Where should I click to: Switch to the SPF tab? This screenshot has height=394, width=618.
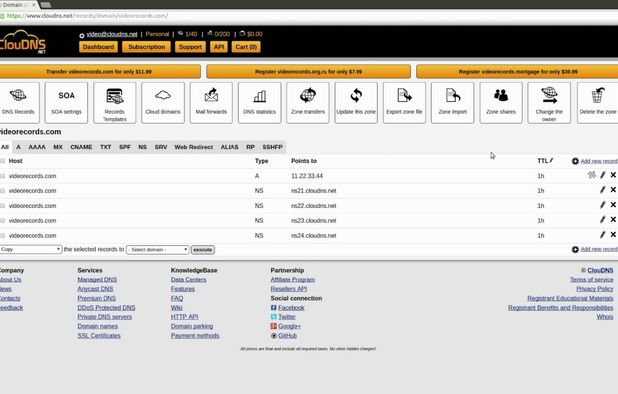click(x=125, y=147)
